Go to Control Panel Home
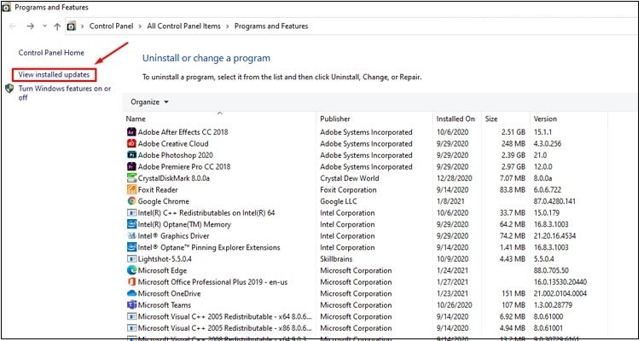 tap(51, 53)
